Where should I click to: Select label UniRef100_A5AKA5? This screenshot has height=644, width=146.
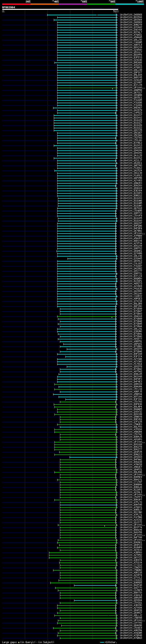(131, 37)
